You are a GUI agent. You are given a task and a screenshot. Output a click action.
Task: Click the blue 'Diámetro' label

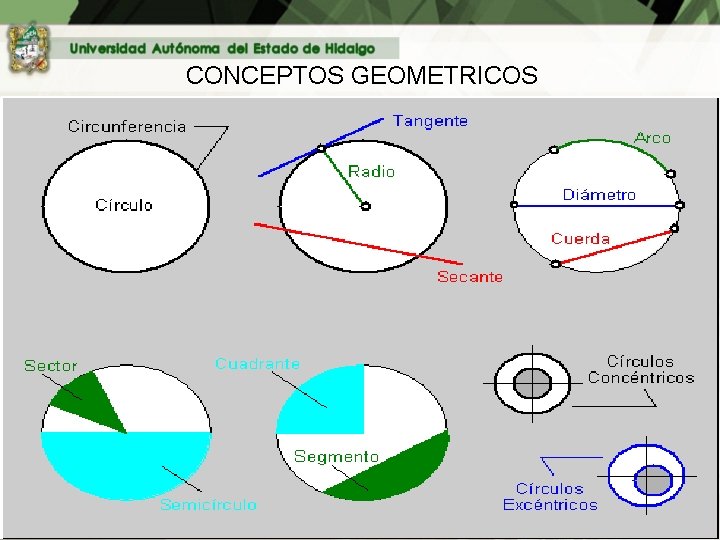pyautogui.click(x=599, y=195)
